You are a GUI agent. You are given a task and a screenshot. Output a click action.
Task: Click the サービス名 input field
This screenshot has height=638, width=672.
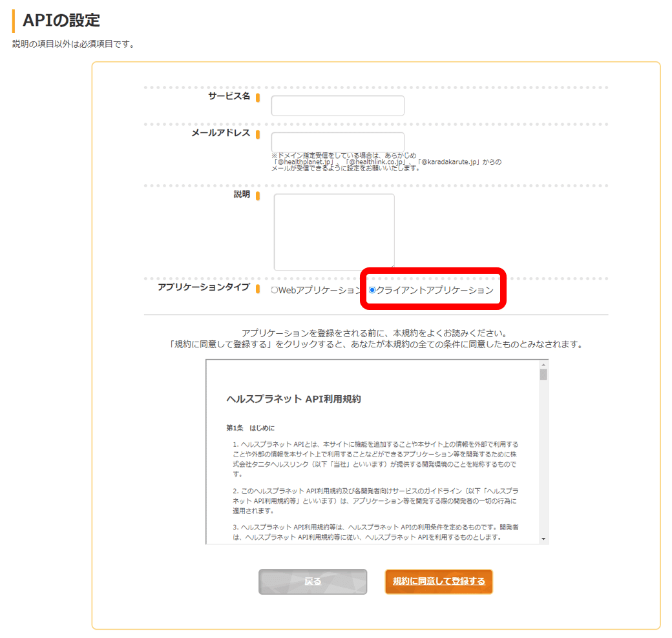click(337, 105)
